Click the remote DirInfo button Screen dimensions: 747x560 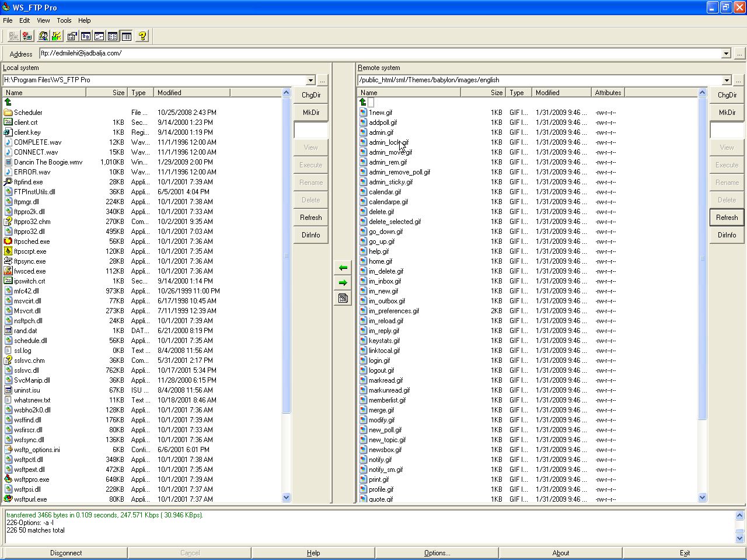point(727,235)
